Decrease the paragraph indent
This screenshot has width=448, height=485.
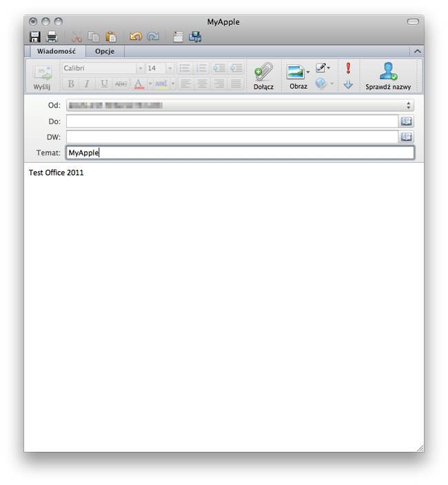click(219, 68)
